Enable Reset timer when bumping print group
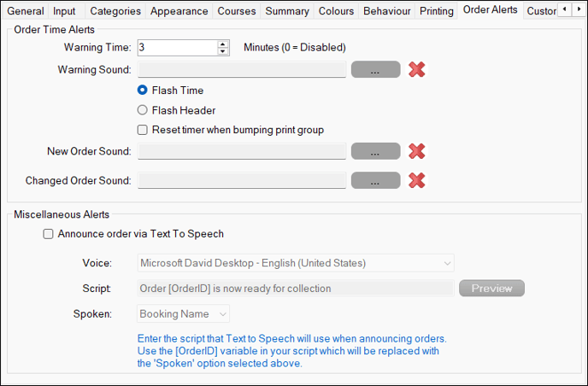 (x=143, y=130)
